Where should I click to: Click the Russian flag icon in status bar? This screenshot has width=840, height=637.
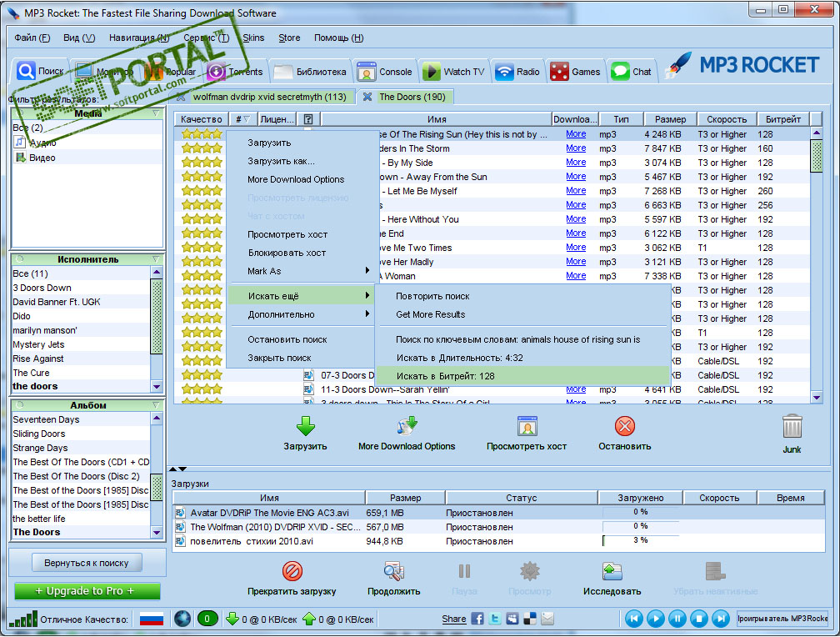[x=152, y=619]
